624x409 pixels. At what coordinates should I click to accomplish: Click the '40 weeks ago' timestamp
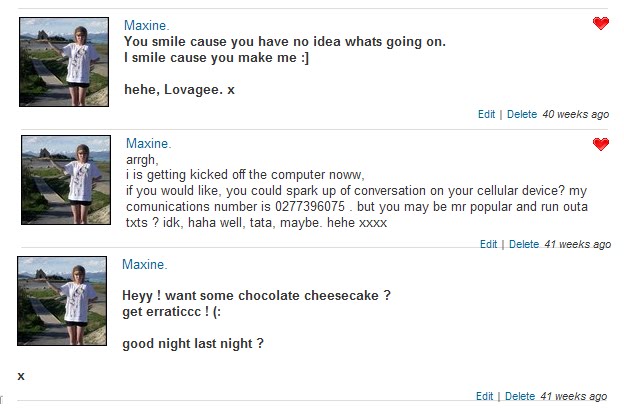click(x=575, y=115)
